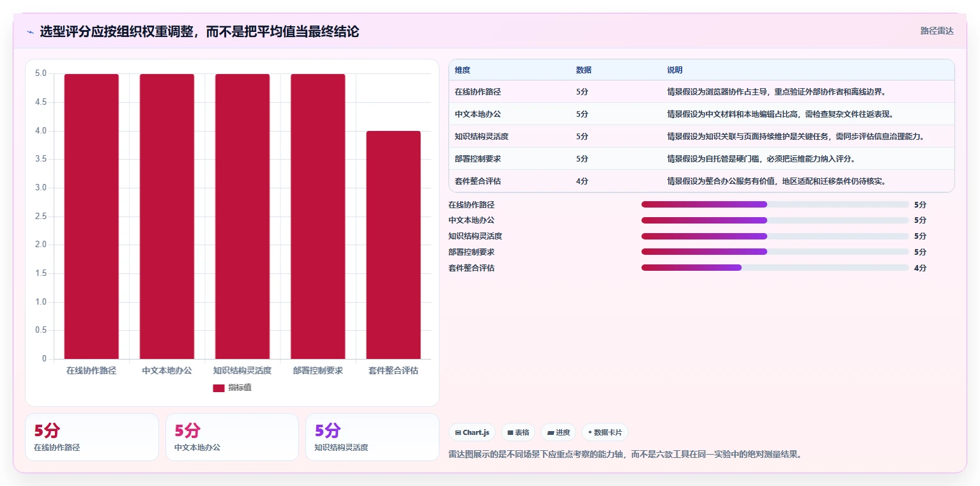The image size is (980, 486).
Task: Click the 路径雷达 label at top right
Action: 937,31
